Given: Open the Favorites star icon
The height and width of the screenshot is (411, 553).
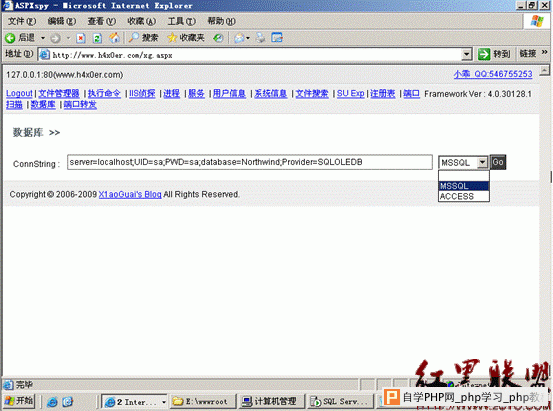Looking at the screenshot, I should pos(172,37).
